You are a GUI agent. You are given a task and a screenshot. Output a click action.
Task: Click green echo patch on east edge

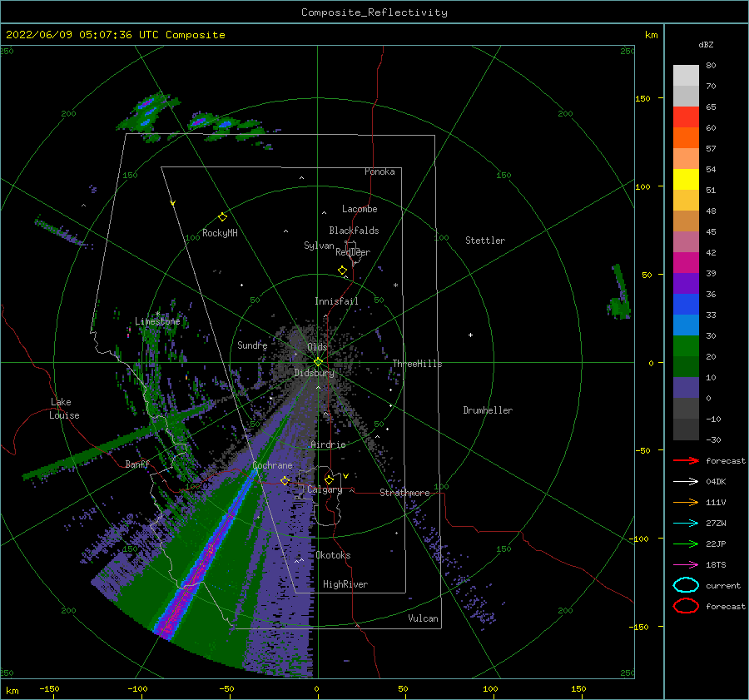(x=619, y=292)
